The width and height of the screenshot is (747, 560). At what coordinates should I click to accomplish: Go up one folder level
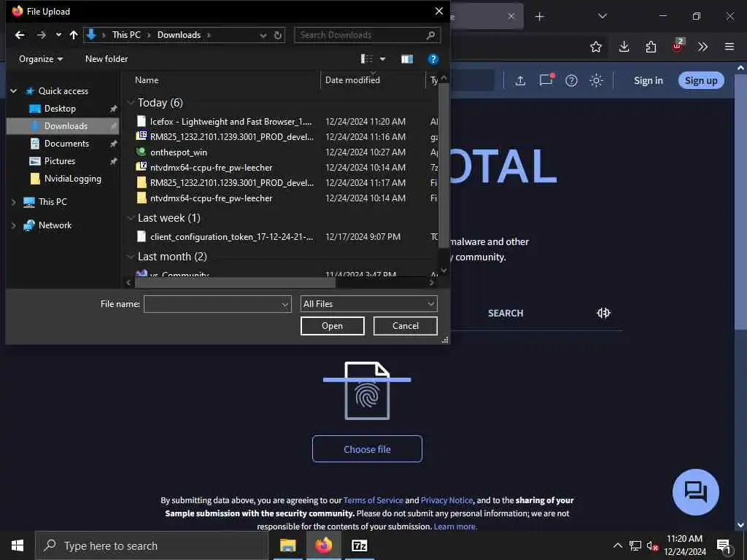coord(74,35)
